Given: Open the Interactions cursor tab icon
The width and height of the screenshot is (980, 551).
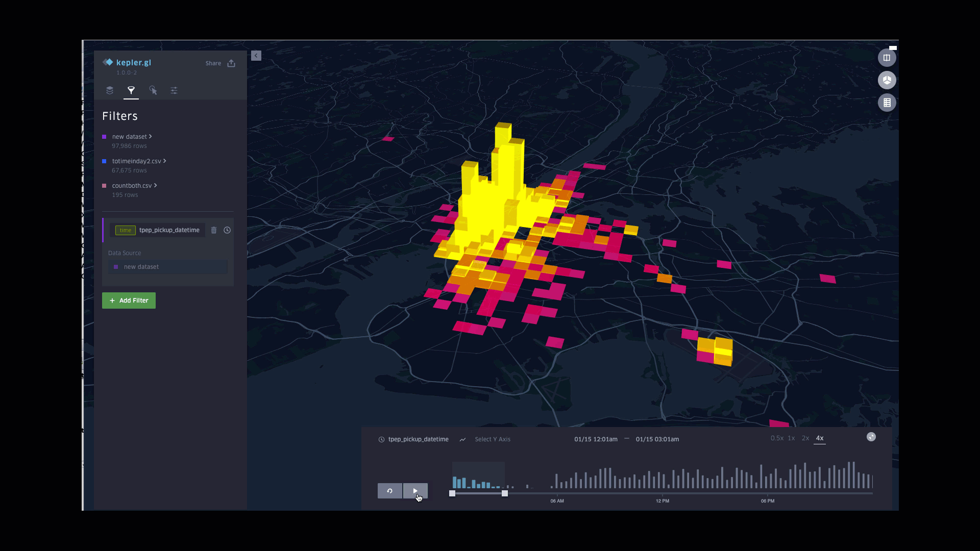Looking at the screenshot, I should tap(153, 90).
